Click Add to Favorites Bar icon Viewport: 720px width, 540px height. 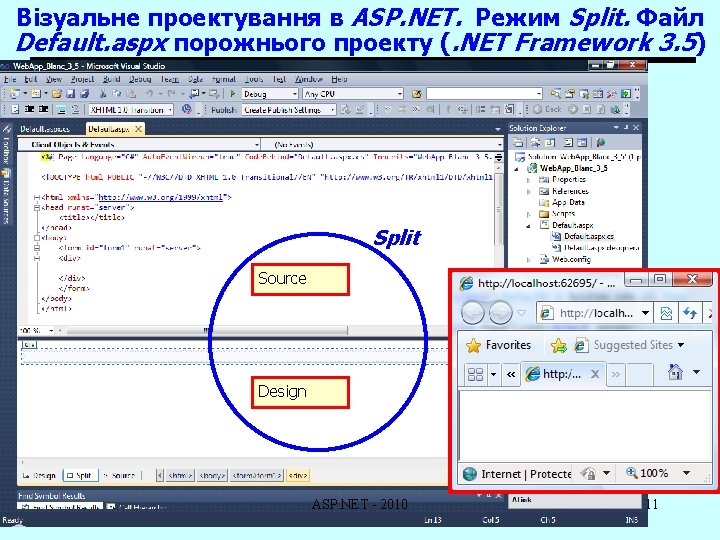[559, 345]
